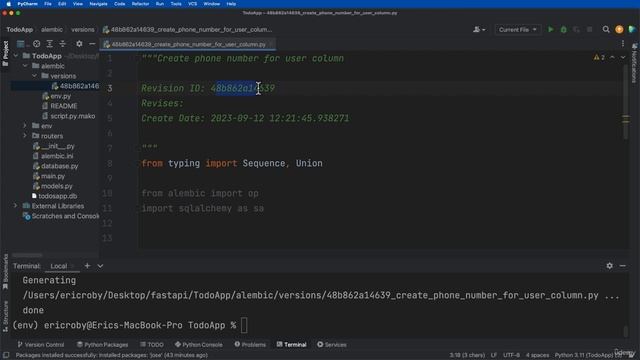Open the user avatar updates icon
The height and width of the screenshot is (360, 640).
pos(619,29)
